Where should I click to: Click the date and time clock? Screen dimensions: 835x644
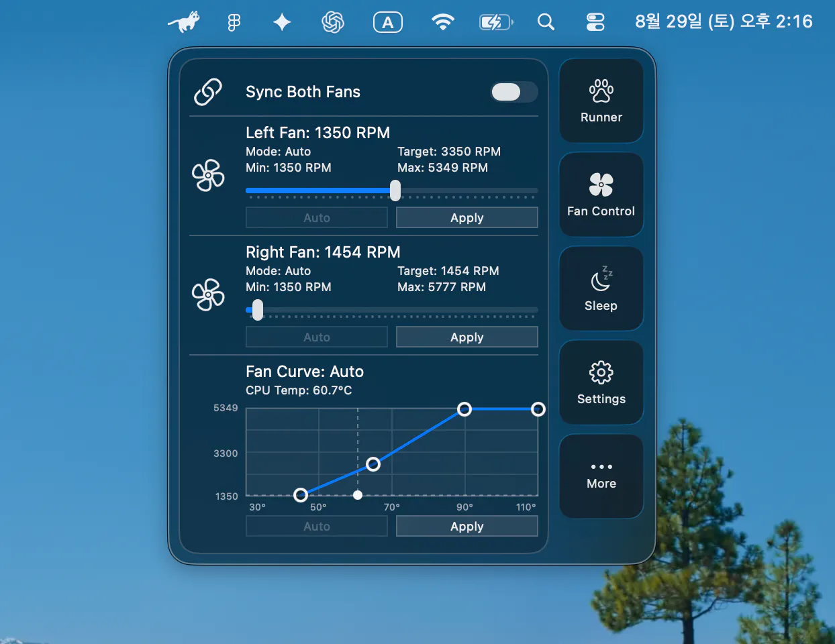pos(724,21)
